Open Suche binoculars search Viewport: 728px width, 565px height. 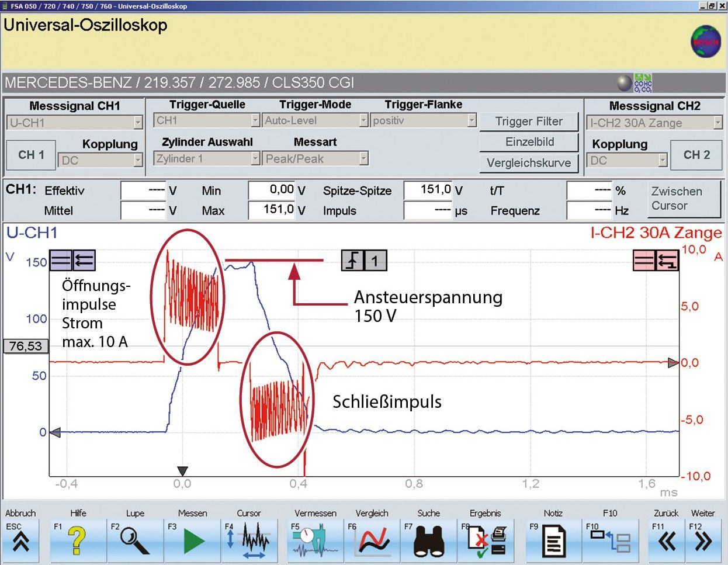click(429, 539)
